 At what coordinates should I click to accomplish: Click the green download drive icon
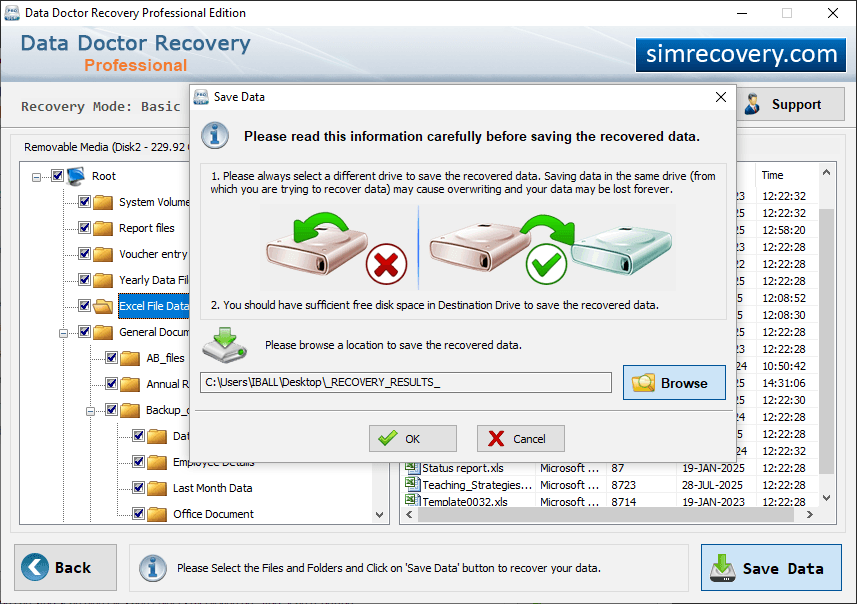225,345
